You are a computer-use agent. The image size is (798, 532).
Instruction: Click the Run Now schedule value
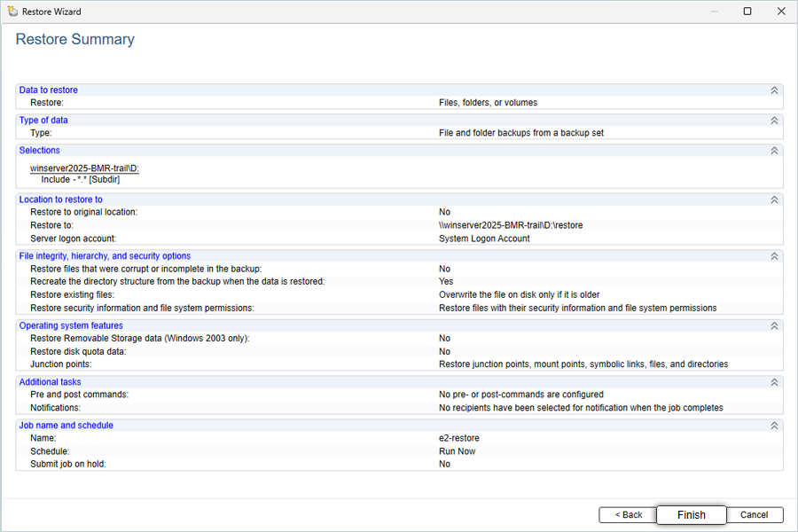457,451
